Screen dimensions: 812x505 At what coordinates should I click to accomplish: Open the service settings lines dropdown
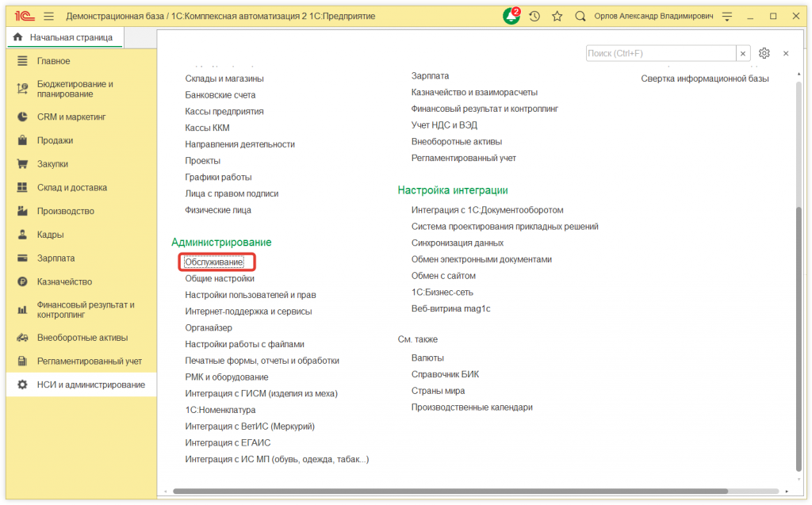727,16
